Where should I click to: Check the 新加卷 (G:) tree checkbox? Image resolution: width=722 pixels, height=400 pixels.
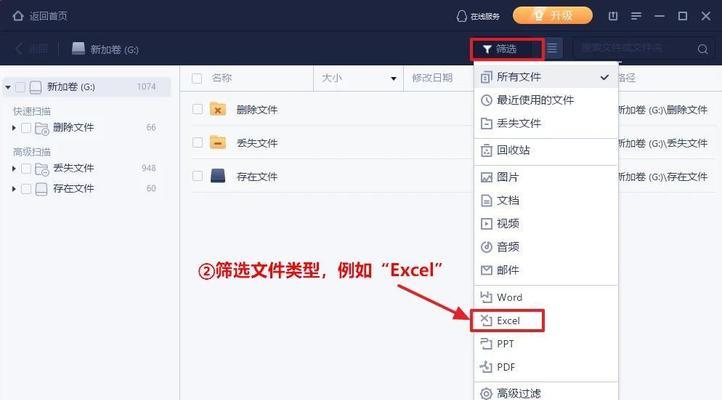[x=20, y=87]
